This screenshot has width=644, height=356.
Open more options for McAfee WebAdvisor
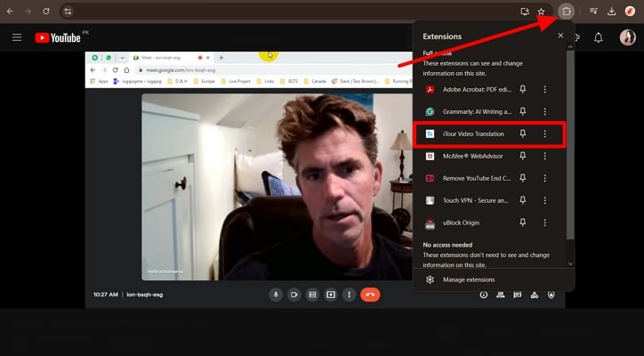pos(544,156)
